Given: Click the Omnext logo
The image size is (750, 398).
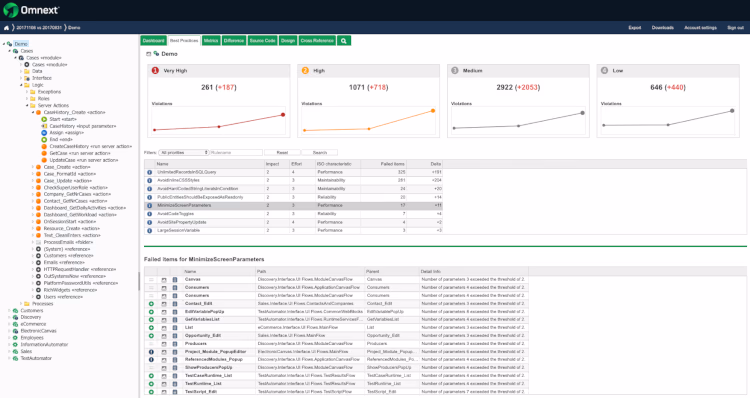Looking at the screenshot, I should [31, 10].
